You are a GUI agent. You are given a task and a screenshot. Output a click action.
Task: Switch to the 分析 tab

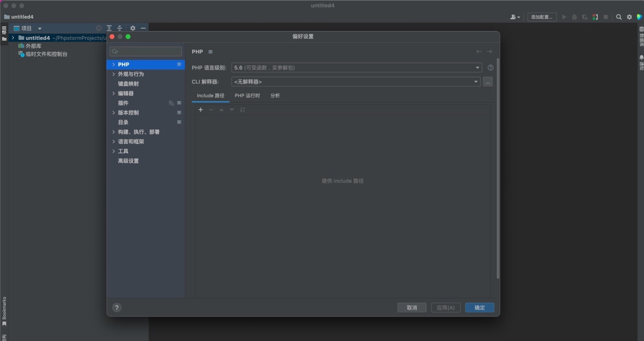pyautogui.click(x=275, y=95)
